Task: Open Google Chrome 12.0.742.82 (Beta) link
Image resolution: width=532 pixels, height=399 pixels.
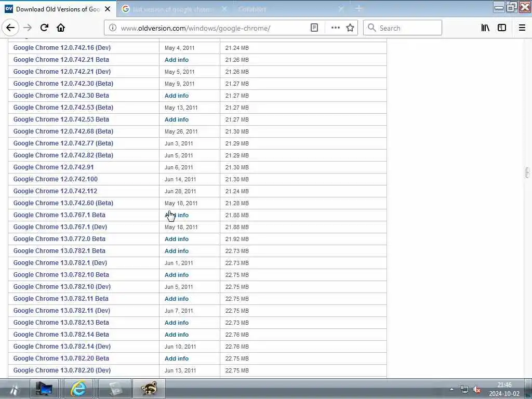Action: (x=63, y=155)
